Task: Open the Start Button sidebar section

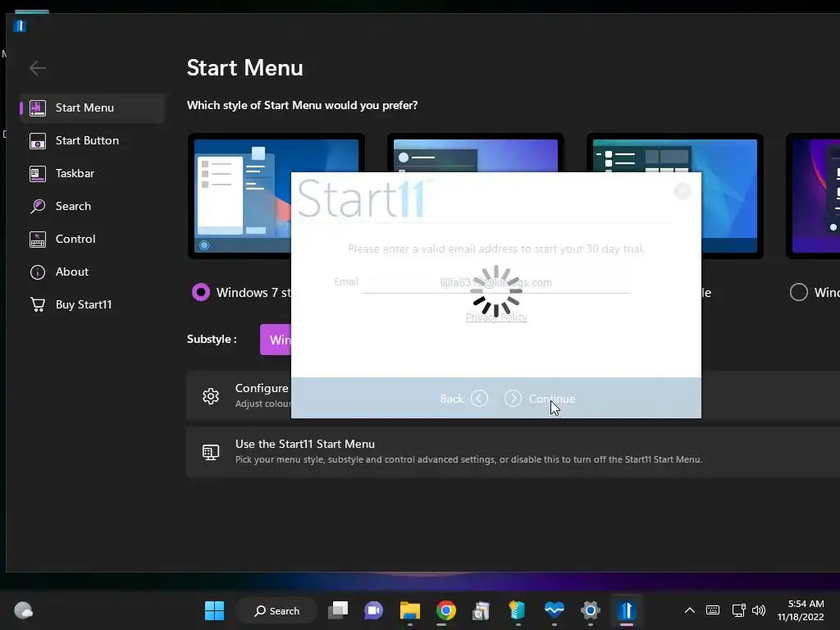Action: click(x=92, y=140)
